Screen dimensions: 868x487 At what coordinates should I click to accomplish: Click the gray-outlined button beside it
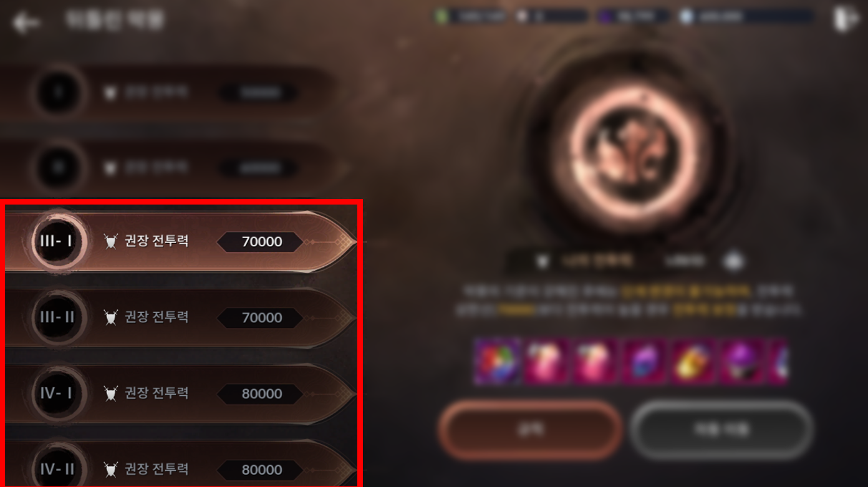point(721,430)
